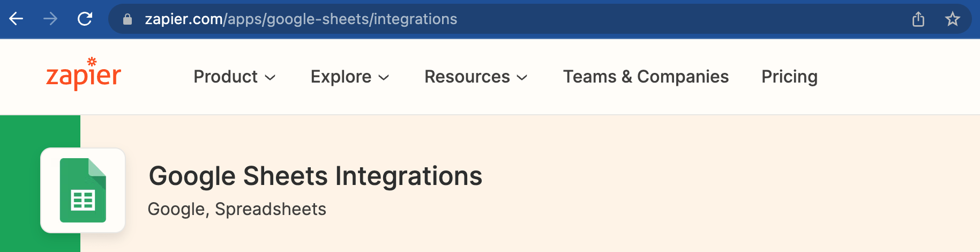
Task: Expand the Explore chevron arrow
Action: 384,78
